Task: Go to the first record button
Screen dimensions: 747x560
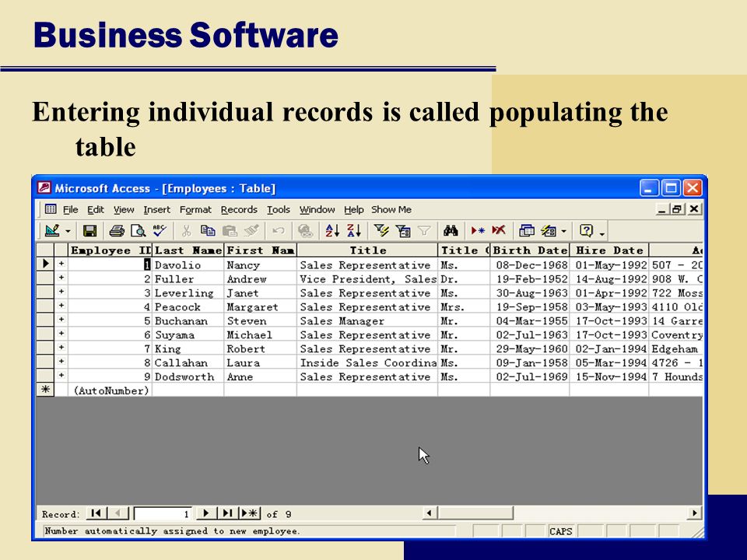Action: [96, 513]
